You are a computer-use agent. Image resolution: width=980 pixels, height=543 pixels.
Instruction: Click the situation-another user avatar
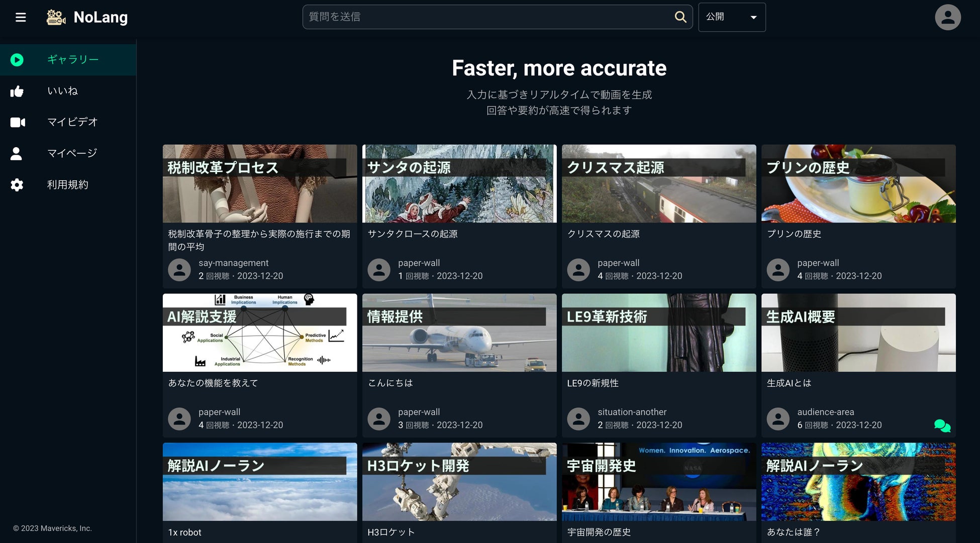[x=578, y=419]
